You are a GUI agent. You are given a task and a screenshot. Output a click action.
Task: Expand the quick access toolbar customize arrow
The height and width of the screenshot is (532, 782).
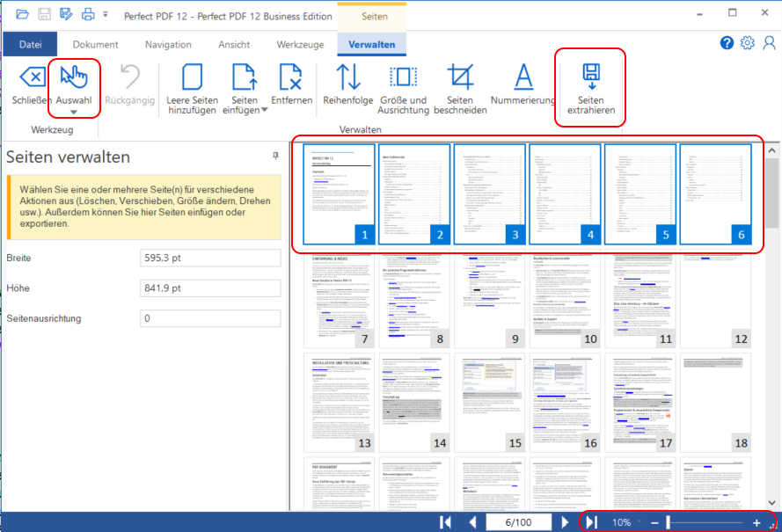click(x=106, y=15)
